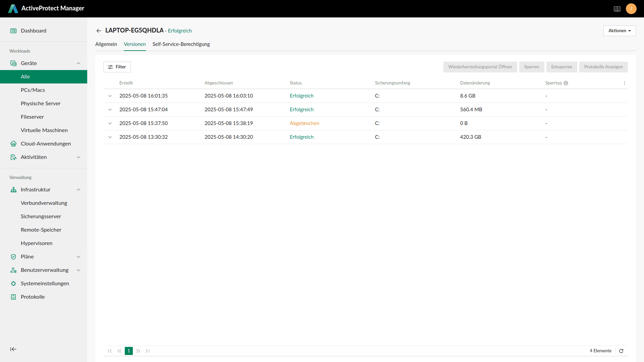Open the documentation book icon in header
The height and width of the screenshot is (362, 644).
(617, 9)
